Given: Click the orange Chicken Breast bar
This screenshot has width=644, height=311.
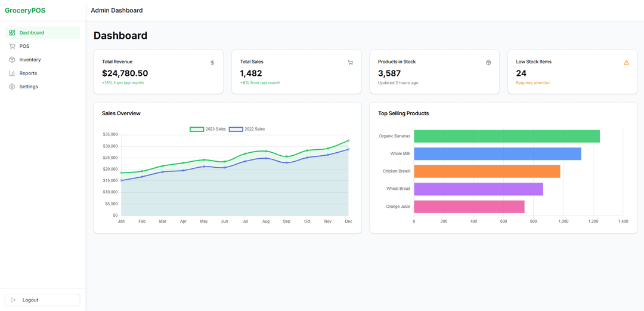Looking at the screenshot, I should (x=487, y=171).
